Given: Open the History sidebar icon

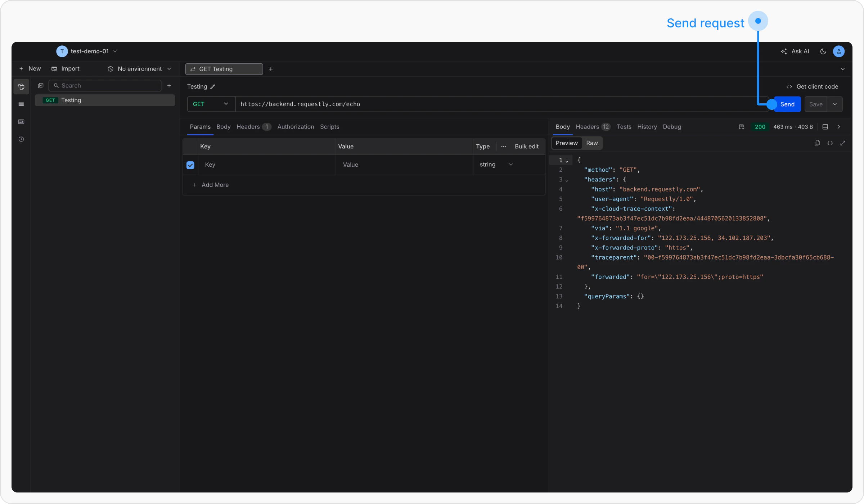Looking at the screenshot, I should pyautogui.click(x=21, y=139).
